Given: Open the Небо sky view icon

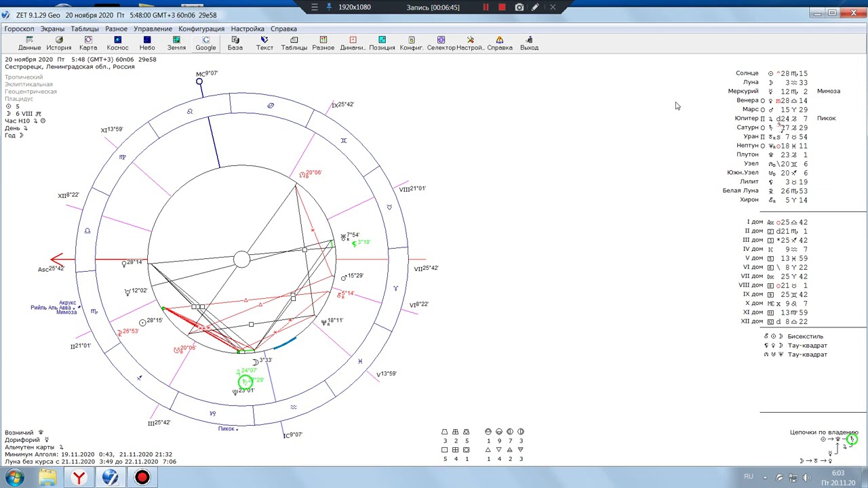Looking at the screenshot, I should 147,43.
